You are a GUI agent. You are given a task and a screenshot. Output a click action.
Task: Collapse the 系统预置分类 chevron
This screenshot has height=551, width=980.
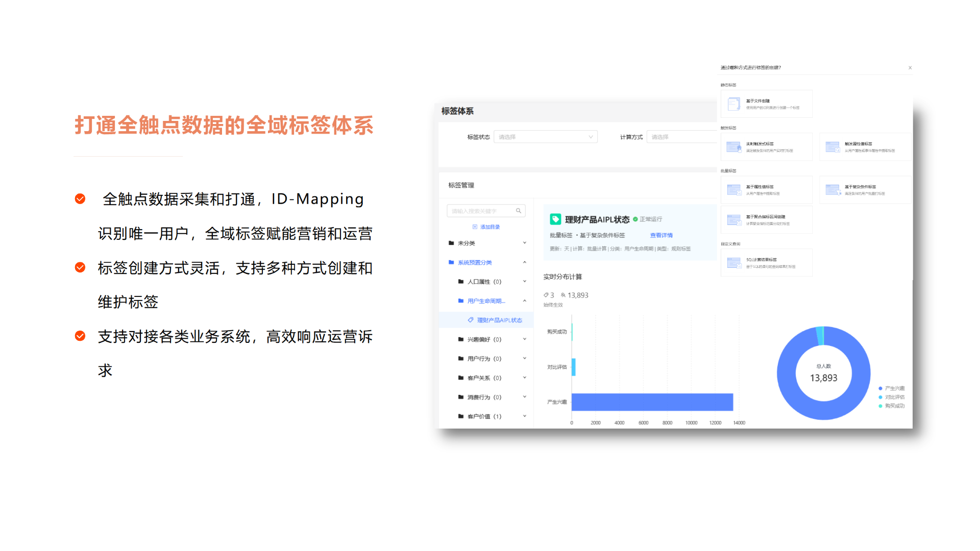[524, 262]
